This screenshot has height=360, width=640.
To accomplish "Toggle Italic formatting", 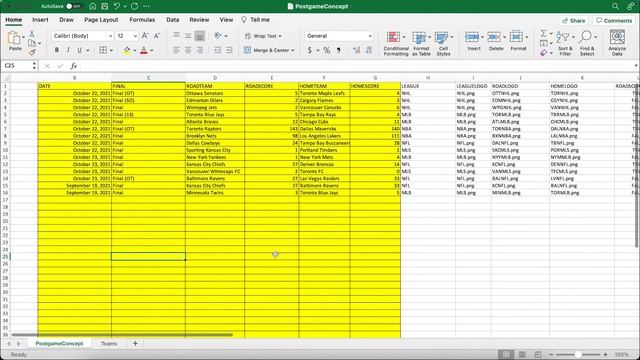I will tap(68, 50).
